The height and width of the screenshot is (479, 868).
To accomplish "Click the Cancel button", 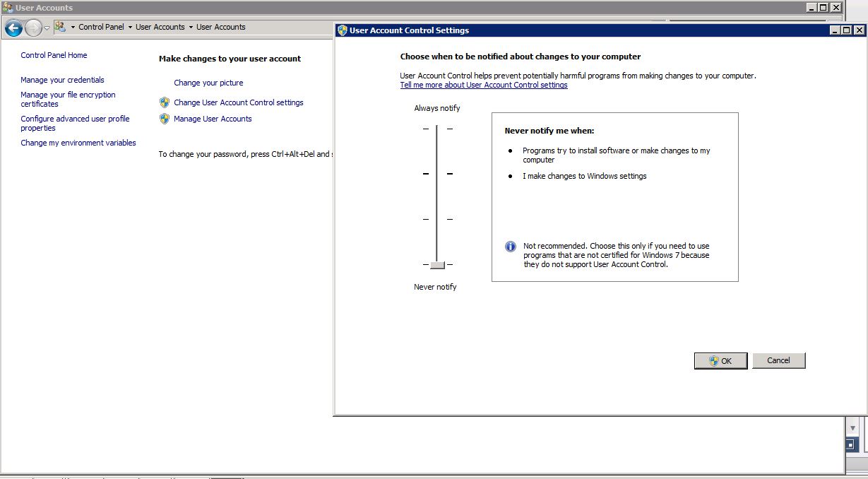I will click(x=779, y=360).
